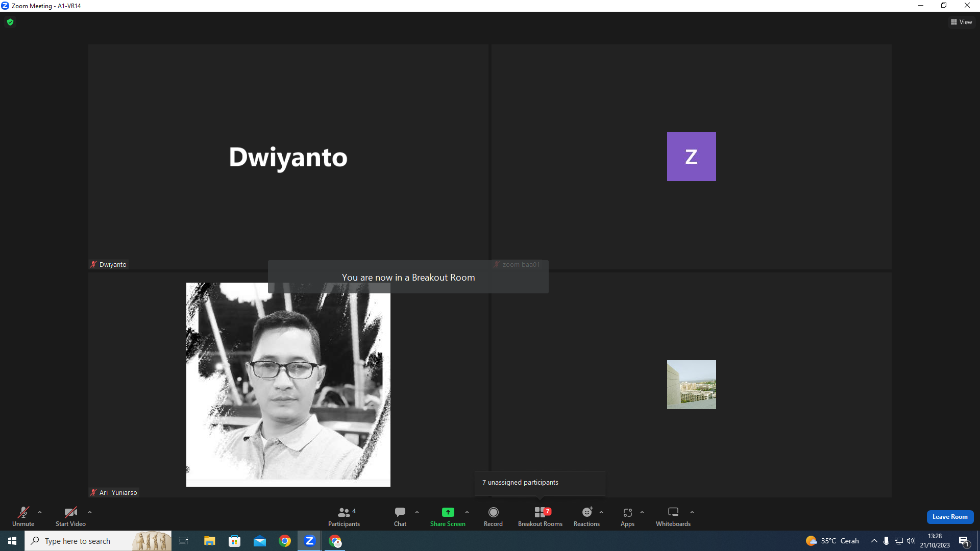The width and height of the screenshot is (980, 551).
Task: Click the taskbar search box
Action: (x=98, y=541)
